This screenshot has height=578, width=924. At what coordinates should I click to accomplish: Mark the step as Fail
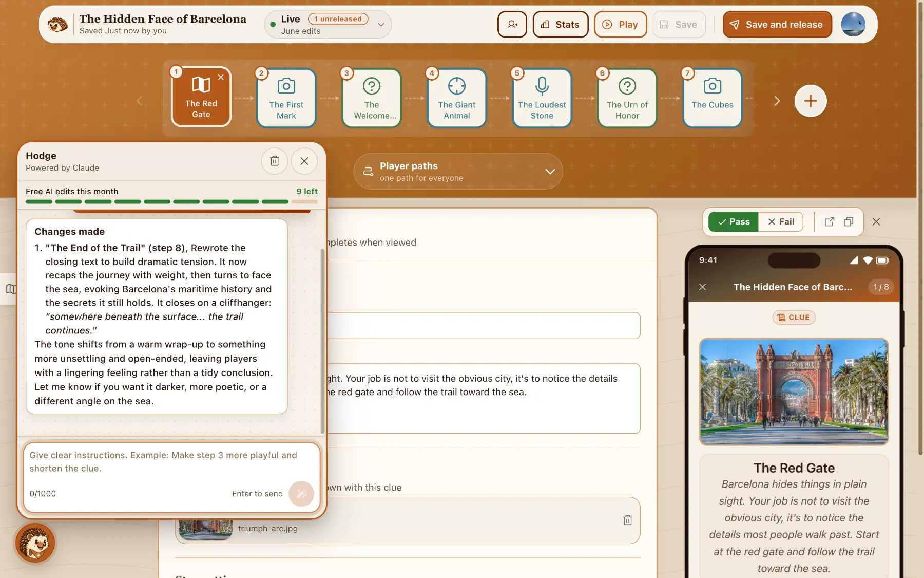click(781, 222)
